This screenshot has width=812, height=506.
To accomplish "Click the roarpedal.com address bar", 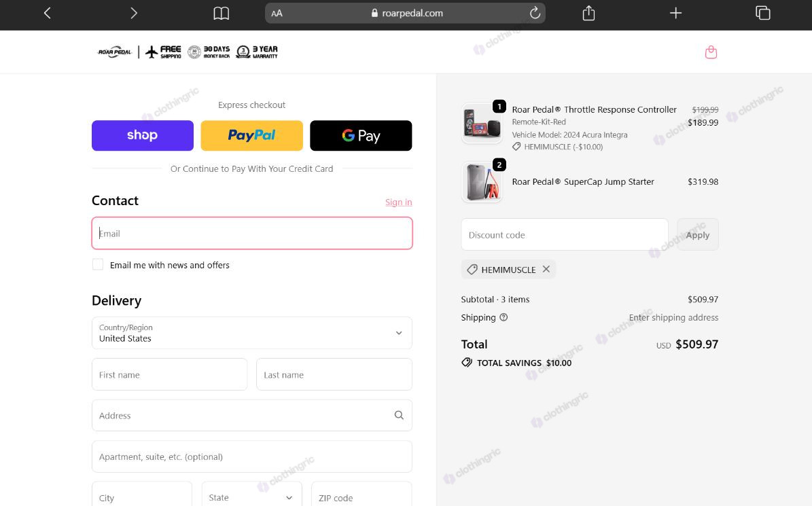I will tap(405, 13).
